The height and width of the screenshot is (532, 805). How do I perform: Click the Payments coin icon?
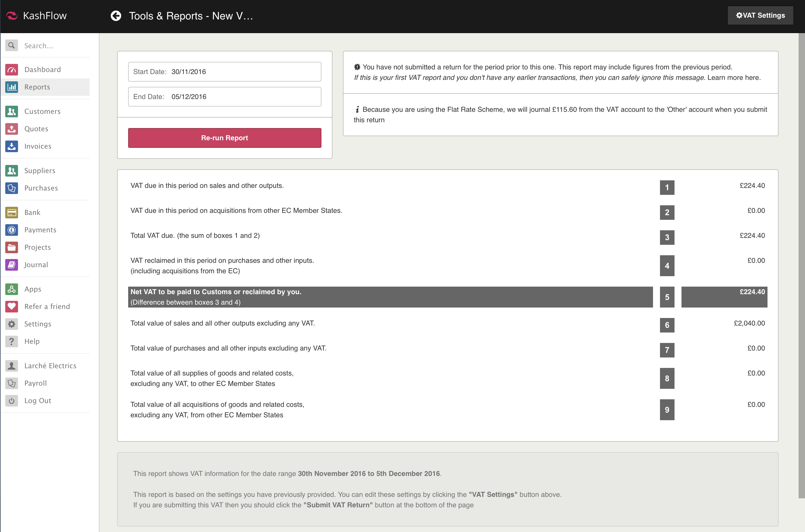pyautogui.click(x=12, y=230)
